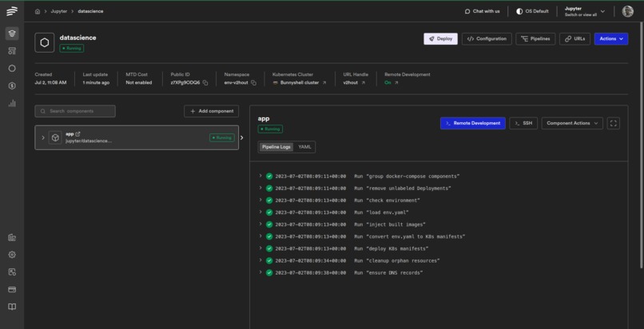644x329 pixels.
Task: Open Remote Development On link arrow
Action: [396, 83]
